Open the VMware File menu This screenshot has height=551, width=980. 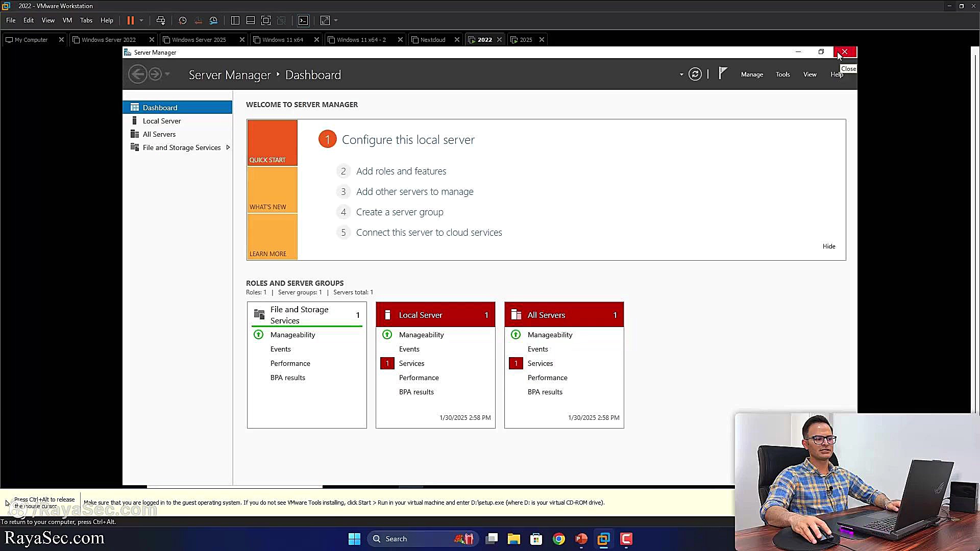click(11, 20)
